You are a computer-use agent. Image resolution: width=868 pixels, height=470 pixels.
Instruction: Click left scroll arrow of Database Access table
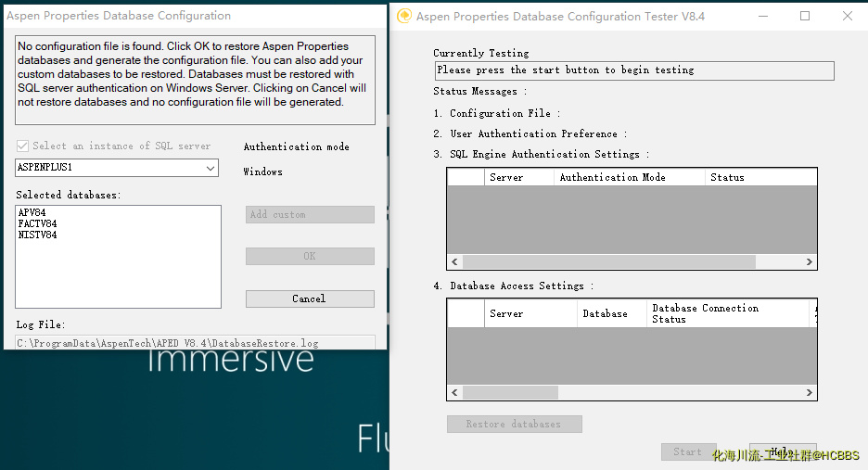[455, 392]
